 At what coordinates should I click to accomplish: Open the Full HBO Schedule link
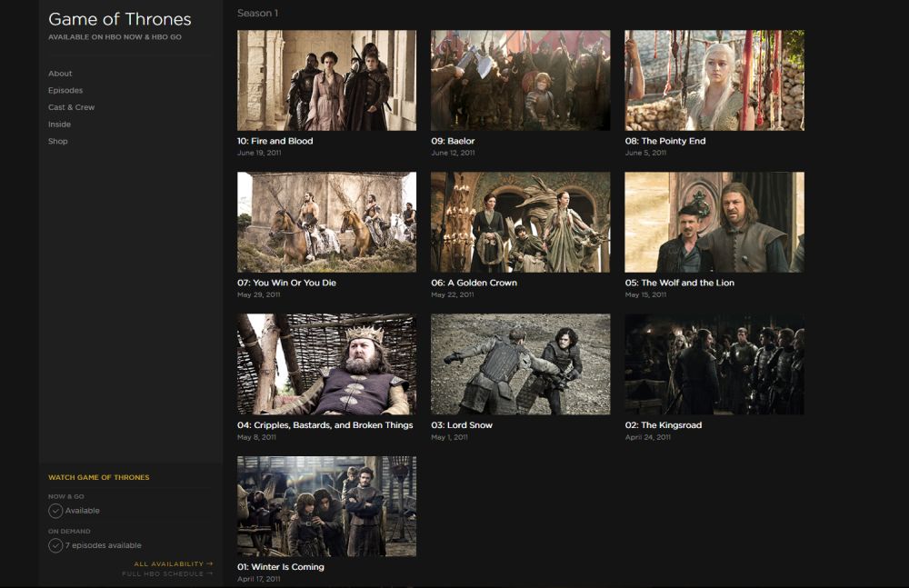[167, 574]
